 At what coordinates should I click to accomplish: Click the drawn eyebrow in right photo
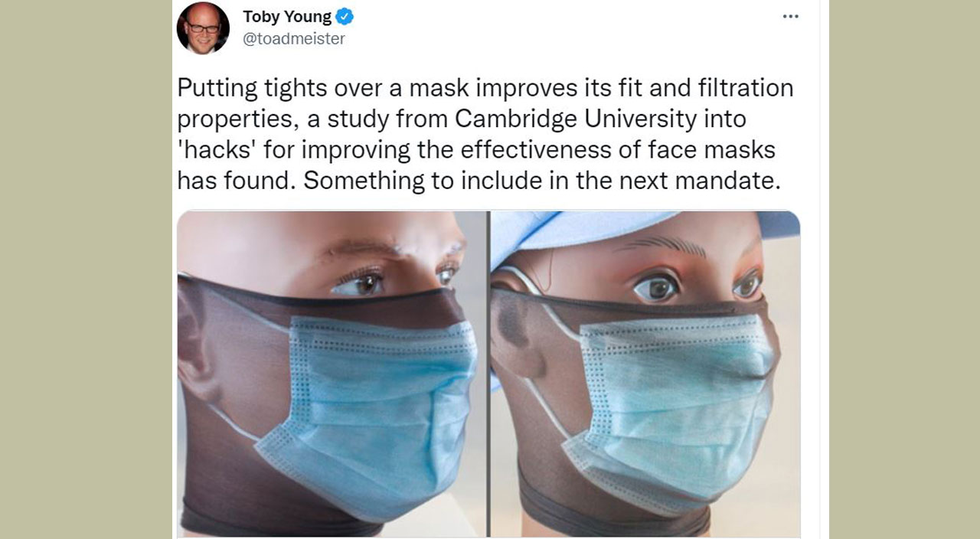pos(659,247)
